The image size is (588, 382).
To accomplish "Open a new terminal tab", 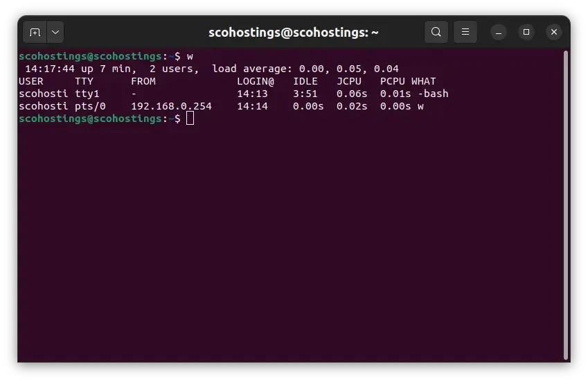I will point(35,33).
